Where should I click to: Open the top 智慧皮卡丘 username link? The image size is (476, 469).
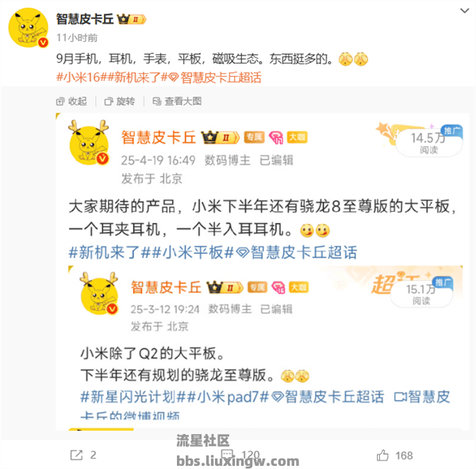(x=85, y=19)
